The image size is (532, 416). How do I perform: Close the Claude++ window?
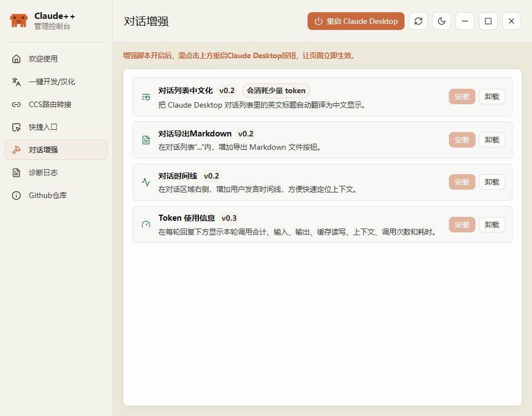click(x=511, y=21)
